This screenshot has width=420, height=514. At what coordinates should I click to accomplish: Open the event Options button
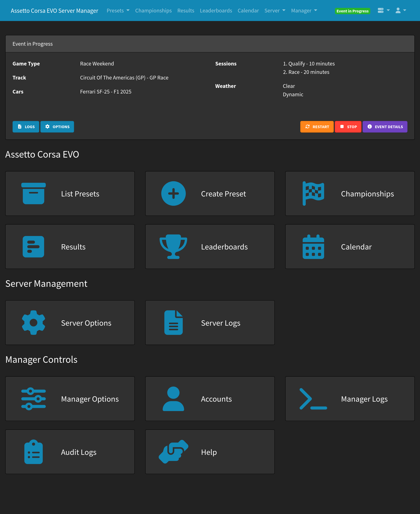pyautogui.click(x=57, y=127)
